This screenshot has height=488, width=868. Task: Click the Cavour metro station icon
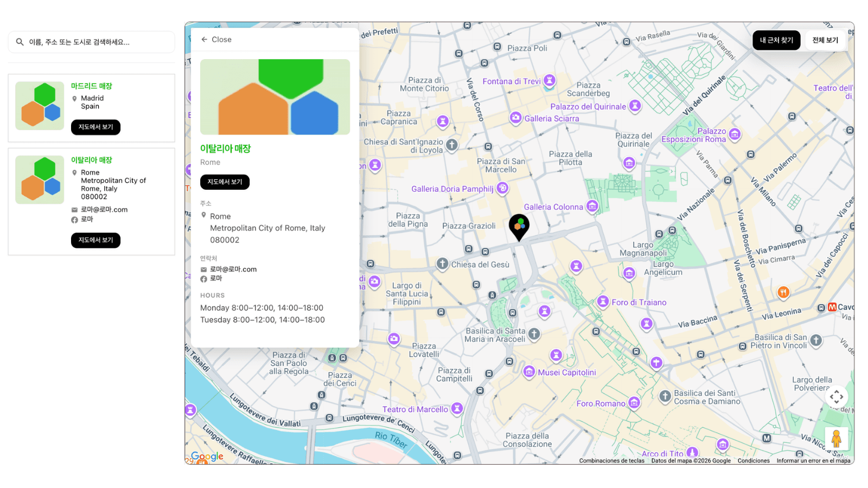(832, 307)
